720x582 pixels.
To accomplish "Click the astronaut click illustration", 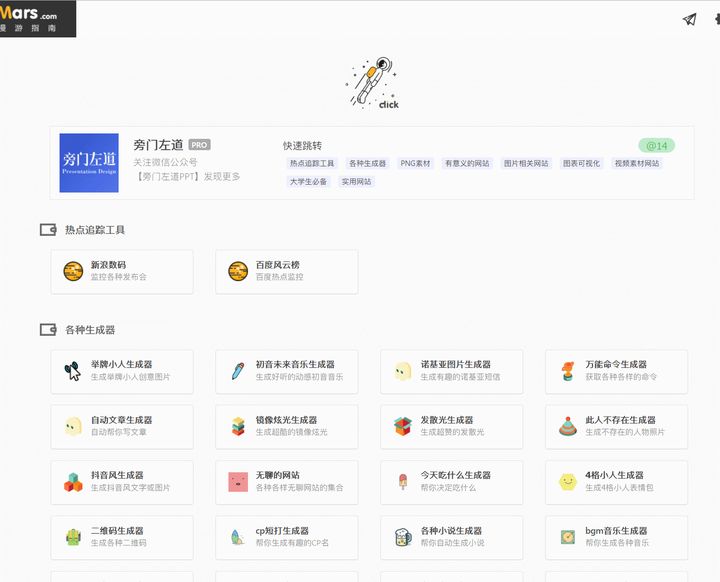I will click(x=372, y=83).
